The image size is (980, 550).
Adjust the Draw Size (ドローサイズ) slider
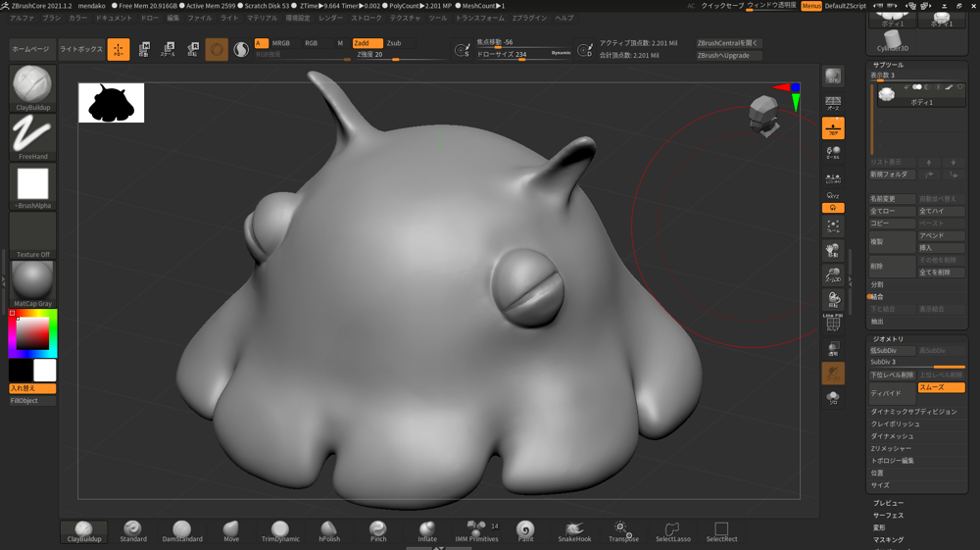click(x=523, y=55)
